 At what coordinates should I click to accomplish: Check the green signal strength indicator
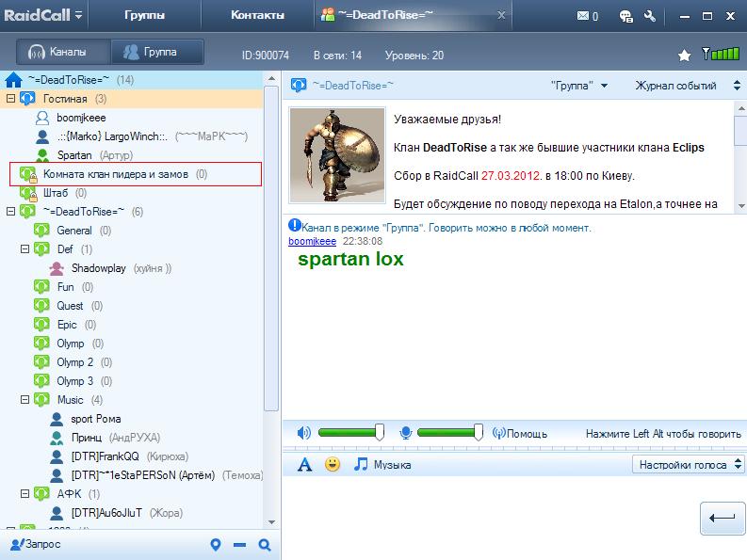click(721, 54)
